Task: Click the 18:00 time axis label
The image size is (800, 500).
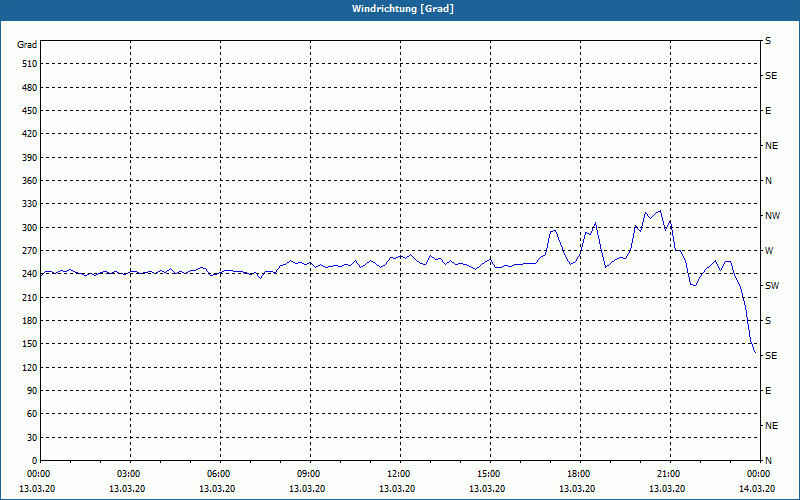Action: (x=579, y=474)
